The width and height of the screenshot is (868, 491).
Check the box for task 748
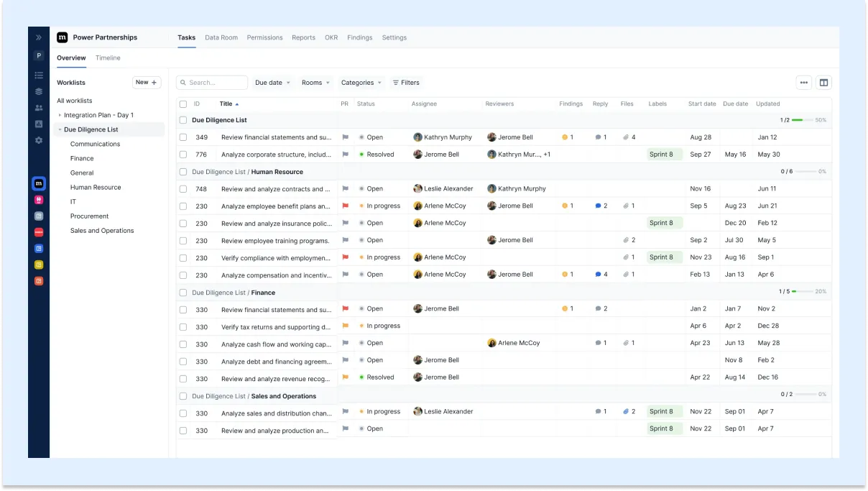click(x=183, y=189)
